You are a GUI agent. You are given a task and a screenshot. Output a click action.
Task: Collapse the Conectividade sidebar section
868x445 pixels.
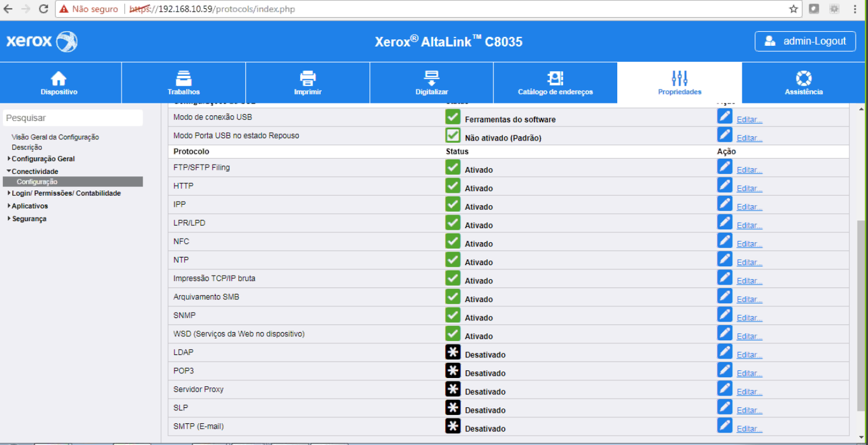[35, 172]
